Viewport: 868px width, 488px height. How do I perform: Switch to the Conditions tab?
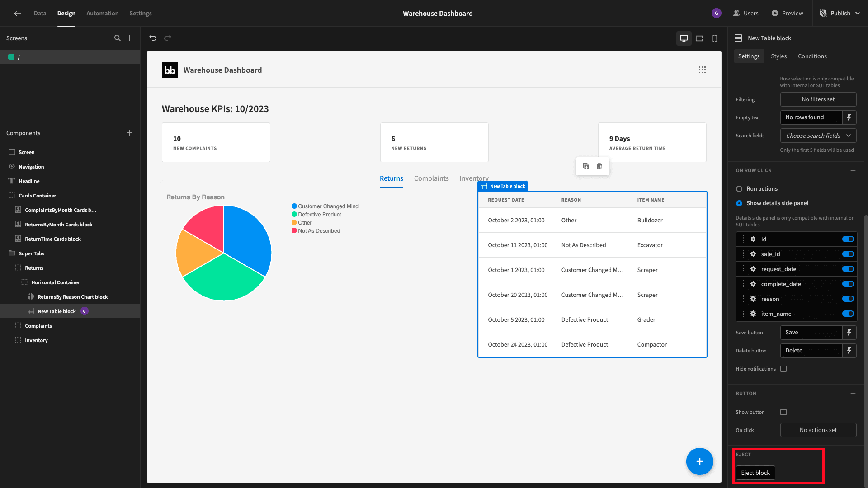(812, 56)
